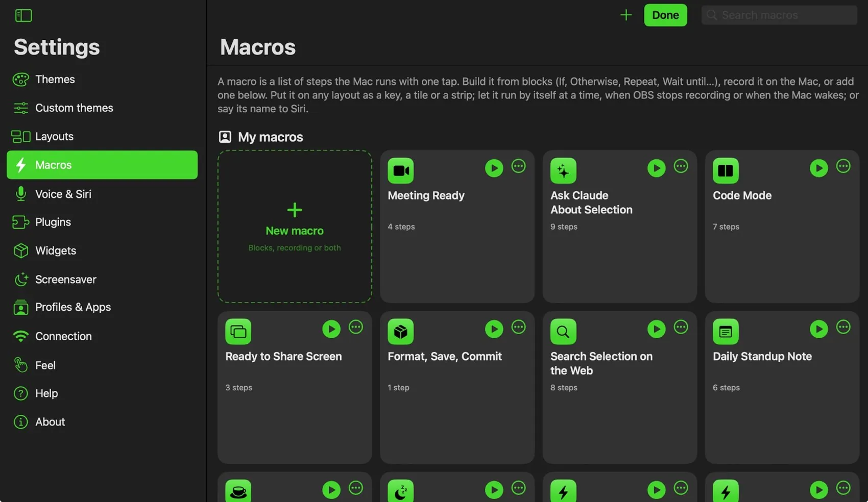Run the Meeting Ready macro
This screenshot has width=868, height=502.
pos(494,168)
